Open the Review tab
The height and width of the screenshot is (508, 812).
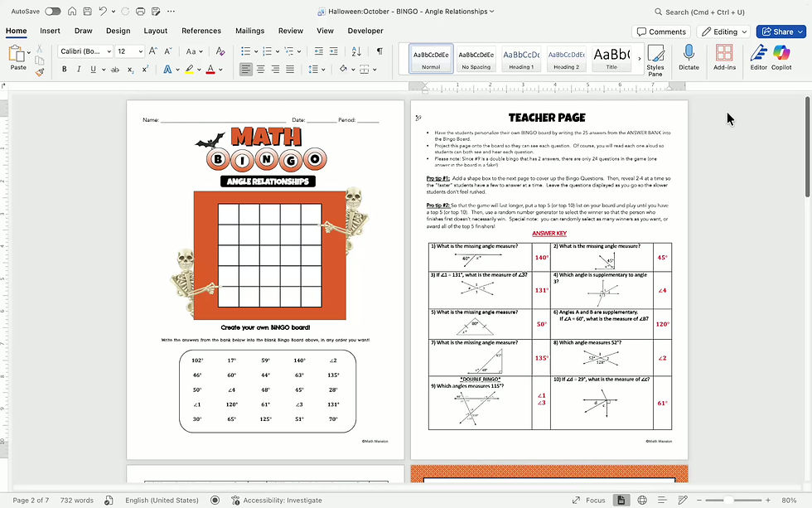point(291,31)
